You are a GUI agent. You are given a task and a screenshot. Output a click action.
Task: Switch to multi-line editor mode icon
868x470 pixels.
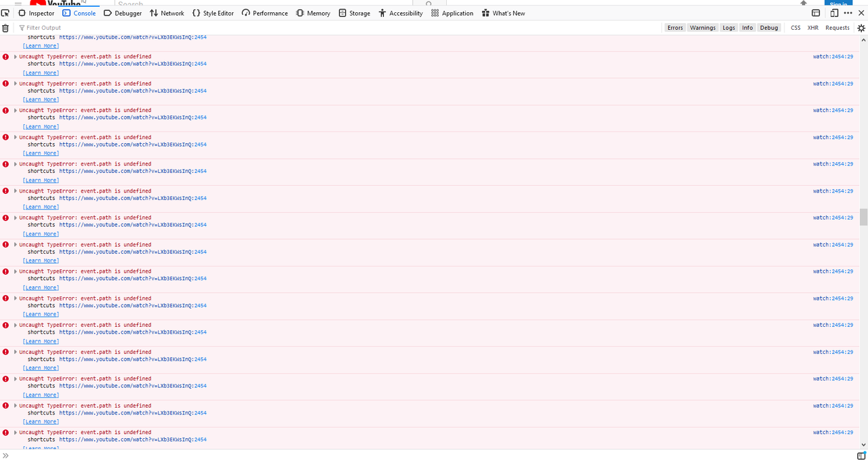click(x=861, y=455)
